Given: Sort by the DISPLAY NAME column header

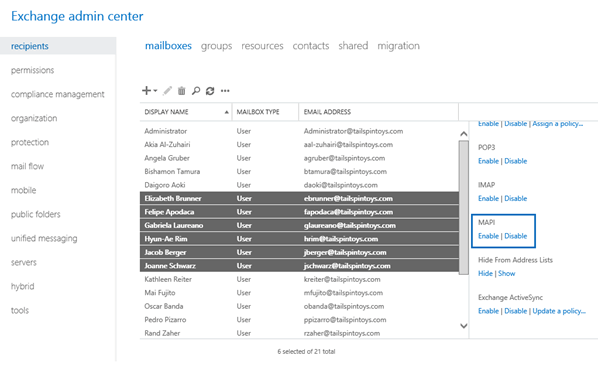Looking at the screenshot, I should tap(186, 112).
